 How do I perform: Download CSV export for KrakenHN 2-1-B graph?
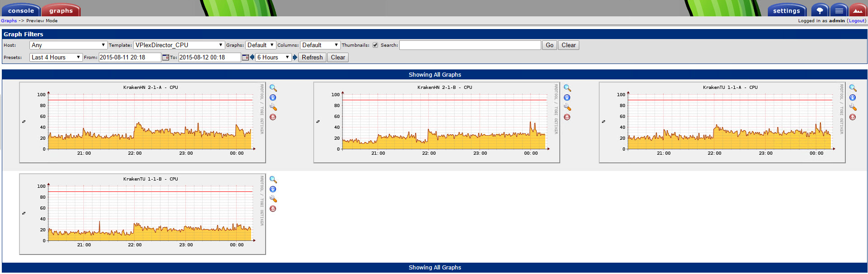pos(567,98)
